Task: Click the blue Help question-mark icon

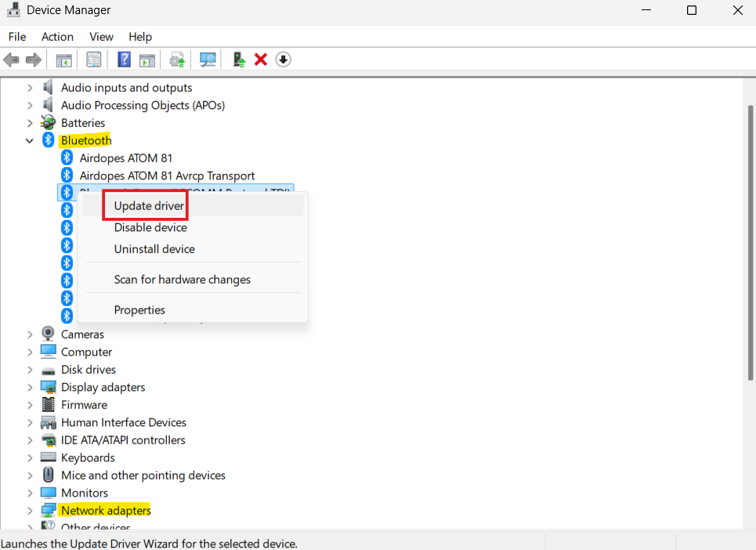Action: coord(125,60)
